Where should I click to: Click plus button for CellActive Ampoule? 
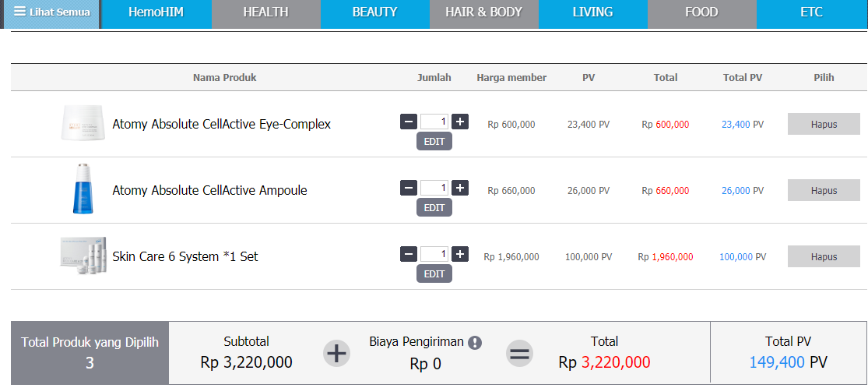[x=460, y=188]
